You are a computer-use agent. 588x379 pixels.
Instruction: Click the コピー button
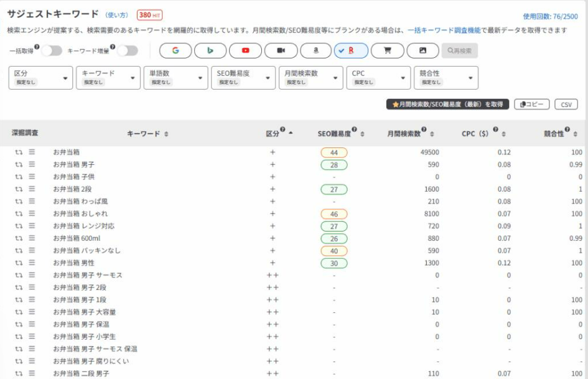[531, 105]
